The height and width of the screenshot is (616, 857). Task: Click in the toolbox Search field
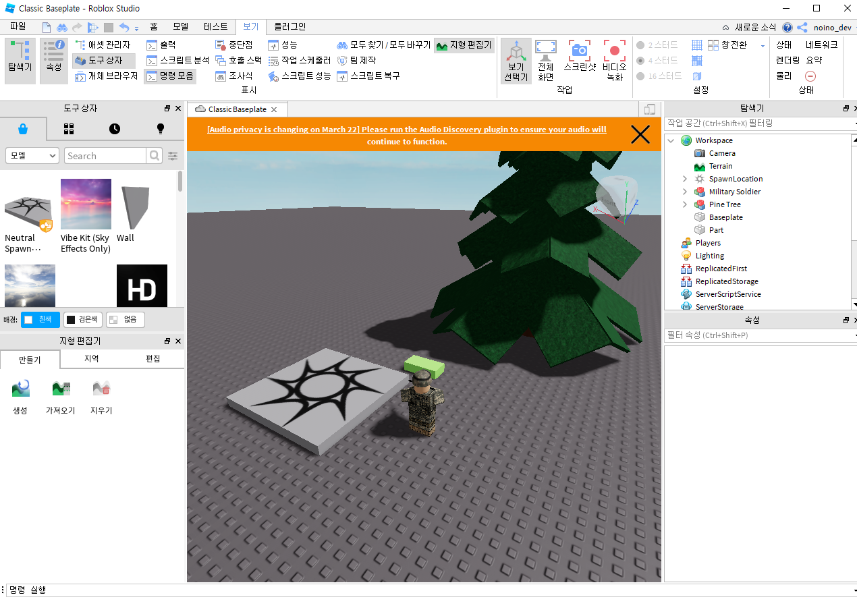click(x=105, y=155)
